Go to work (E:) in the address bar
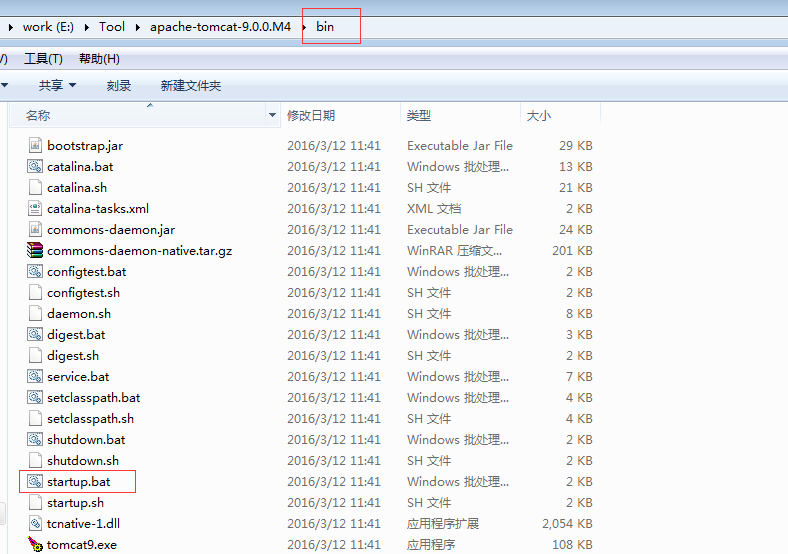The height and width of the screenshot is (554, 788). pos(48,27)
